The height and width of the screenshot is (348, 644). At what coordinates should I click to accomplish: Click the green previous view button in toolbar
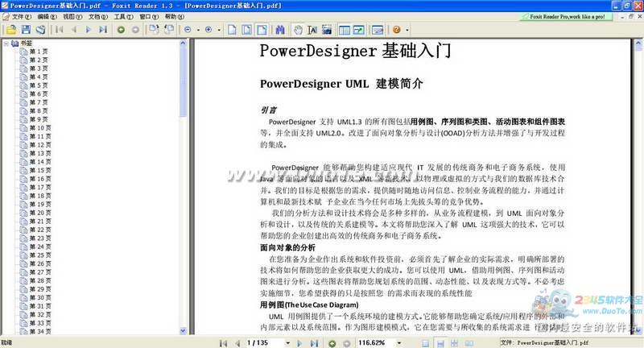point(121,30)
